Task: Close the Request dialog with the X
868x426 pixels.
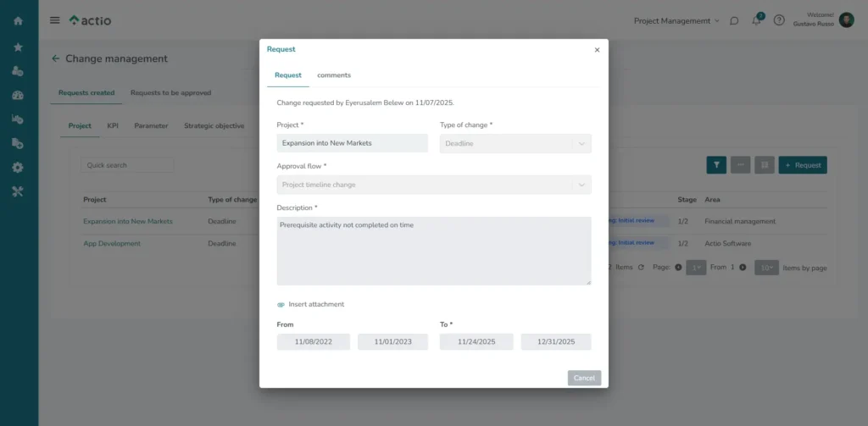Action: click(x=597, y=50)
